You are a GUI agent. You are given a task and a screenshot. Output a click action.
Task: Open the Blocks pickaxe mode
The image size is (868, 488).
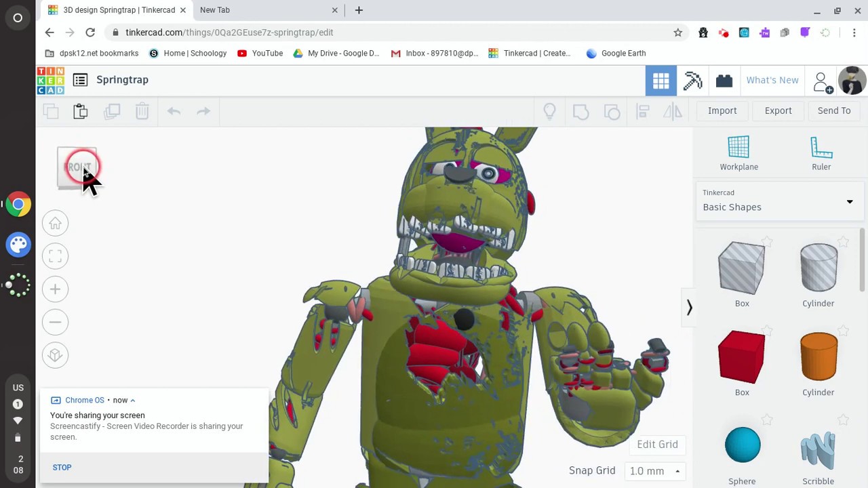coord(692,80)
